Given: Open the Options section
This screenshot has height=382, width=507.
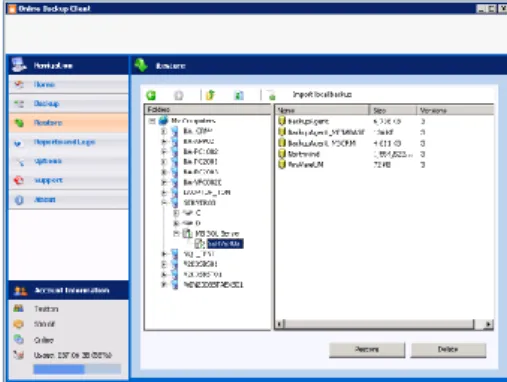Looking at the screenshot, I should [68, 161].
